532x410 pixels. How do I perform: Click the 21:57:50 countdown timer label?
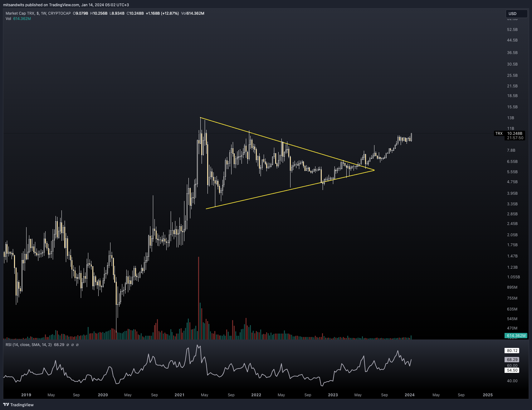click(515, 138)
